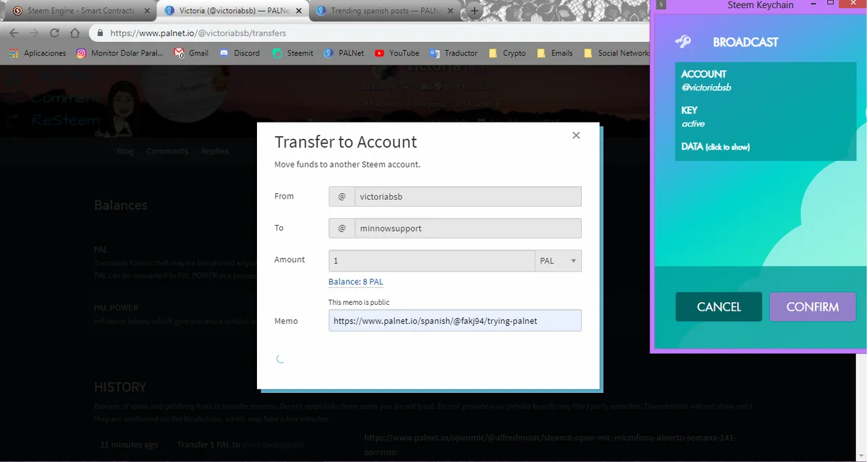
Task: Open the Discord bookmark
Action: pyautogui.click(x=239, y=53)
